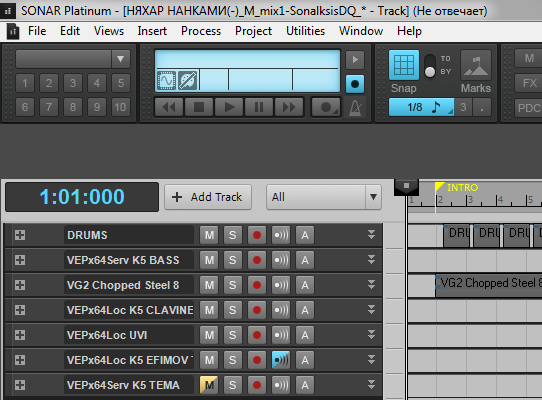Click the A automation button on DRUMS
Screen dimensions: 542x400
pyautogui.click(x=305, y=235)
